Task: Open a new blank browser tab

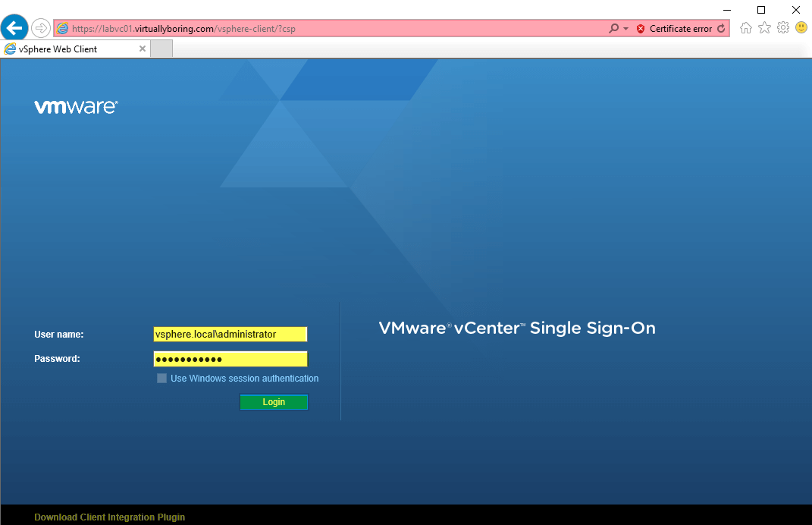Action: [161, 49]
